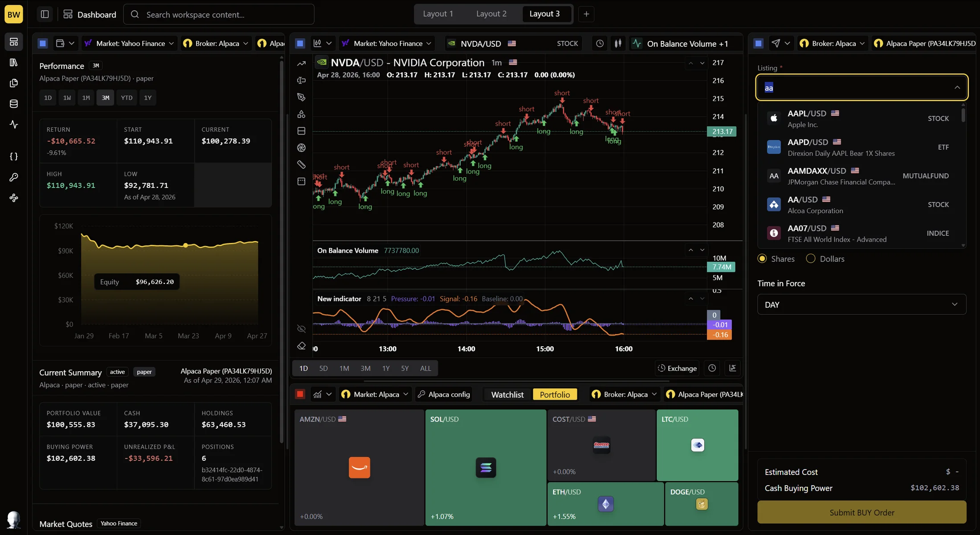The width and height of the screenshot is (980, 535).
Task: Select the 1Y performance range
Action: pos(148,98)
